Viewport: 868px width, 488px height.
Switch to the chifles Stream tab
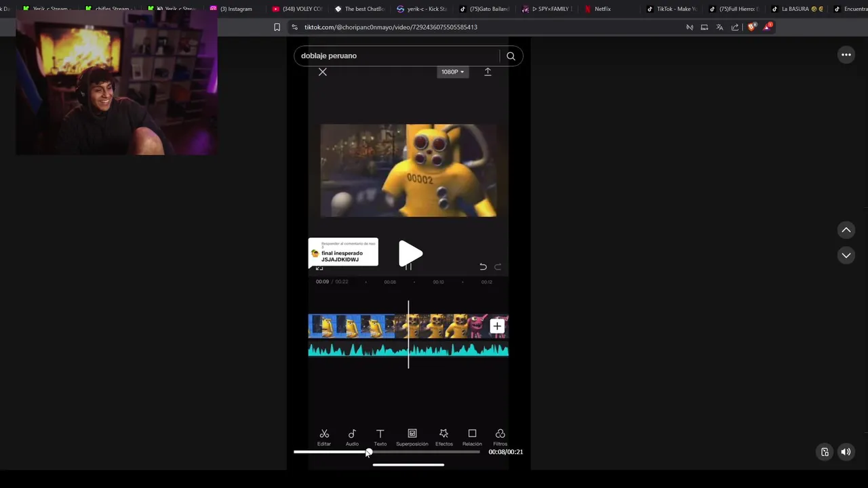tap(110, 9)
